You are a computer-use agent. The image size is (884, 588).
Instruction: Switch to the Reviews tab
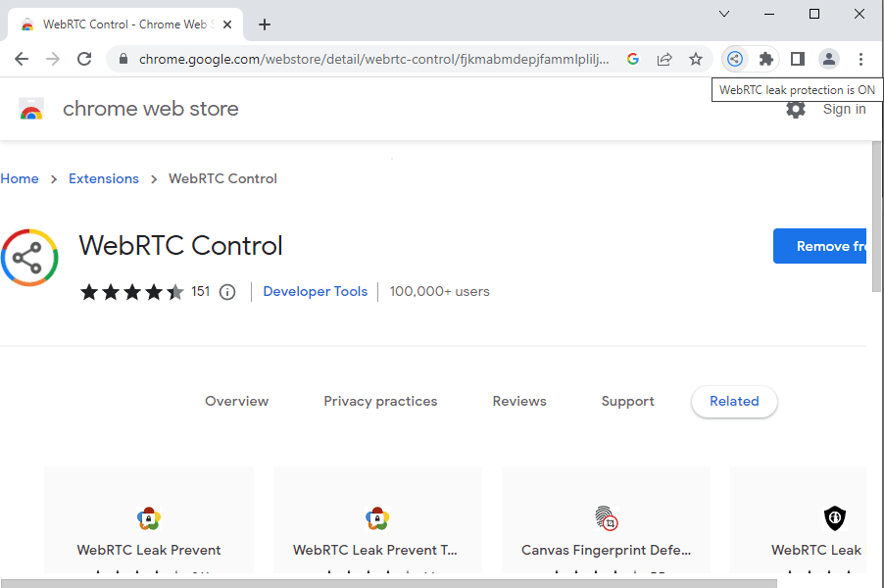[519, 402]
